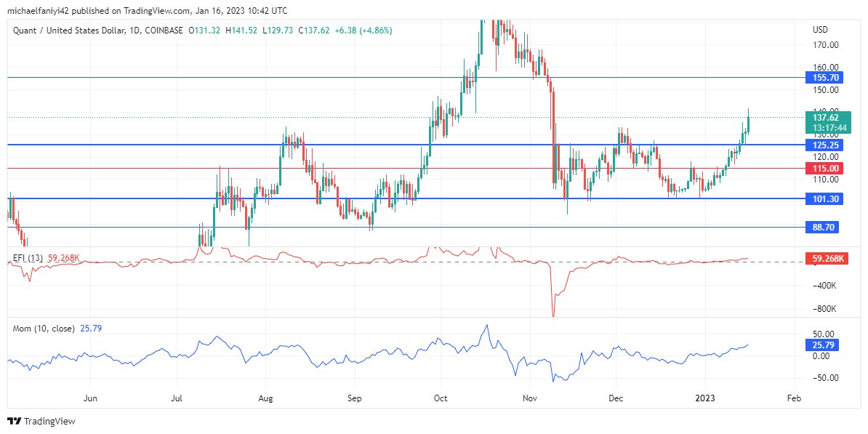Viewport: 868px width, 434px height.
Task: Click the Jun label on time axis
Action: 92,398
